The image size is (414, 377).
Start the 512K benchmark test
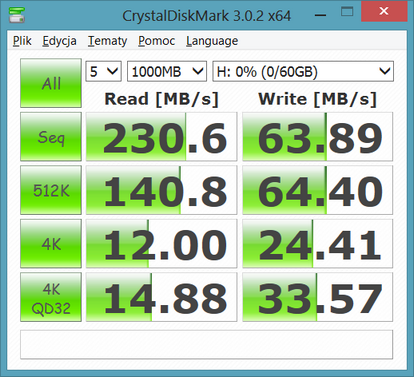point(51,190)
